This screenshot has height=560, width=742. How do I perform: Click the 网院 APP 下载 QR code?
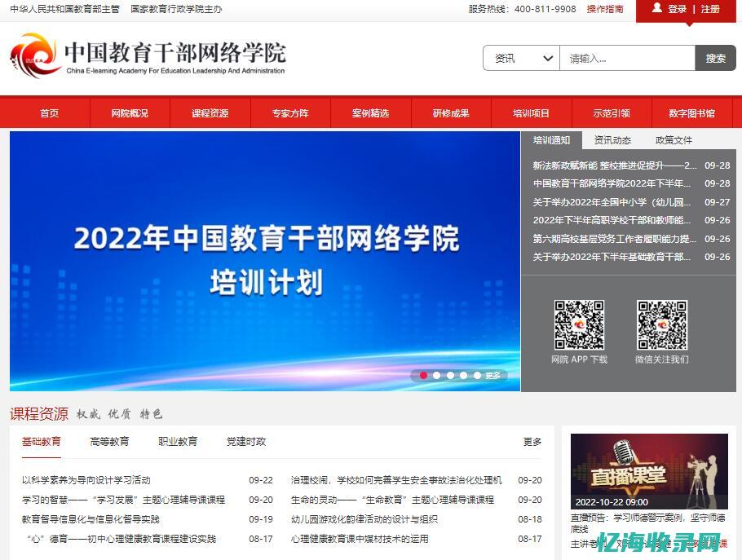[579, 324]
